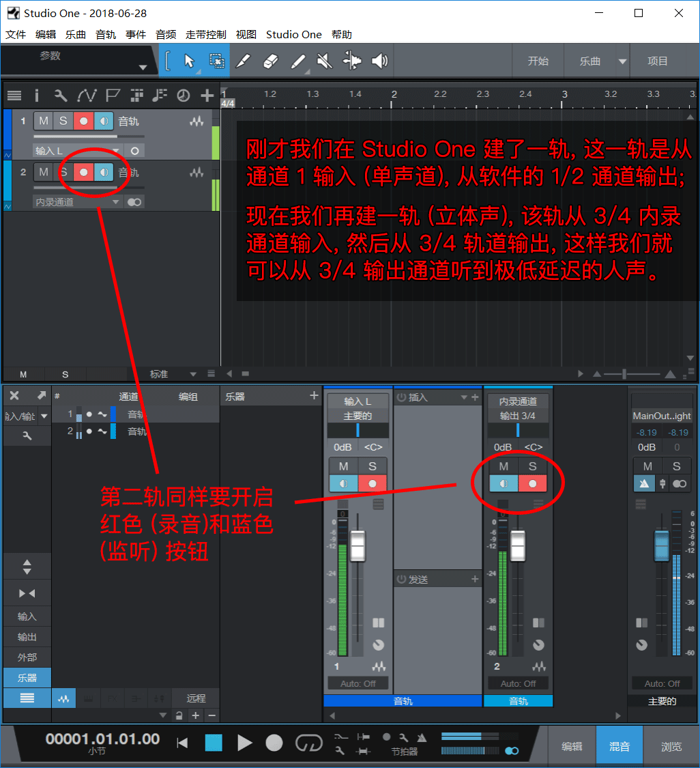Select the Range tool in toolbar
The height and width of the screenshot is (768, 700).
click(217, 61)
